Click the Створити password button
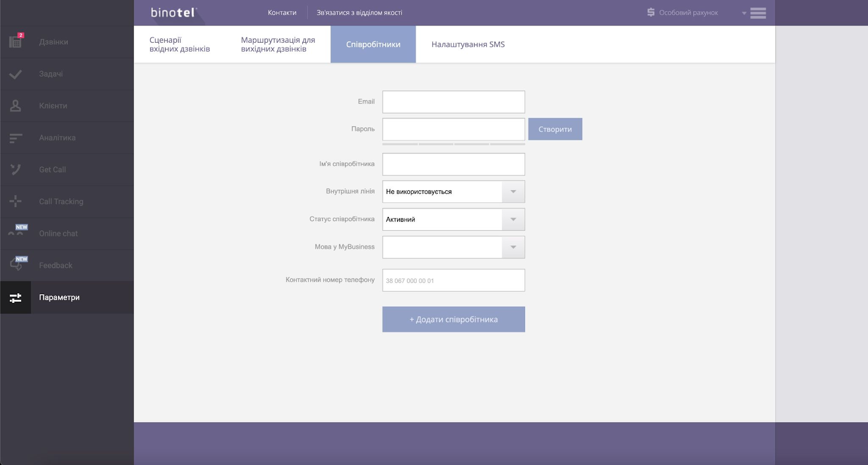 [x=555, y=129]
